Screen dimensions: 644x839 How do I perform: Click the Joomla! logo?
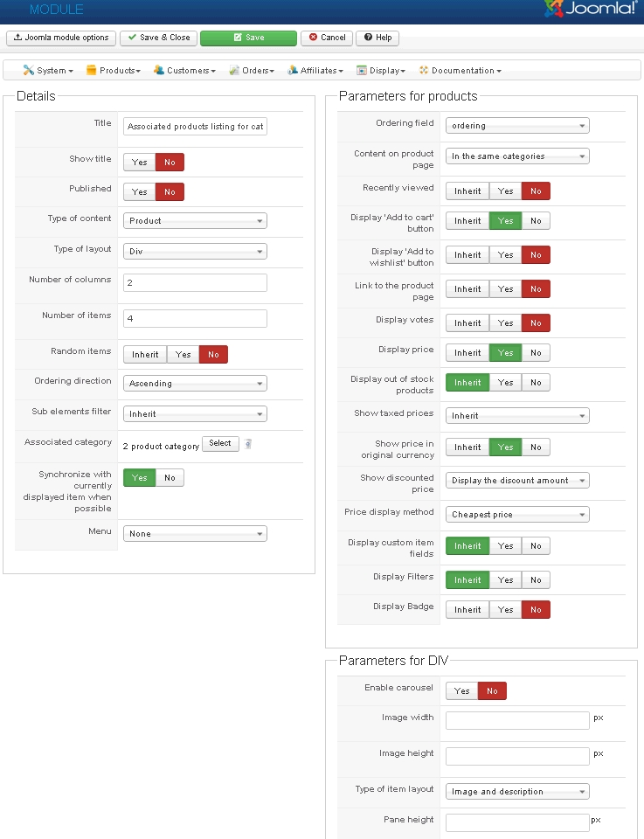592,10
